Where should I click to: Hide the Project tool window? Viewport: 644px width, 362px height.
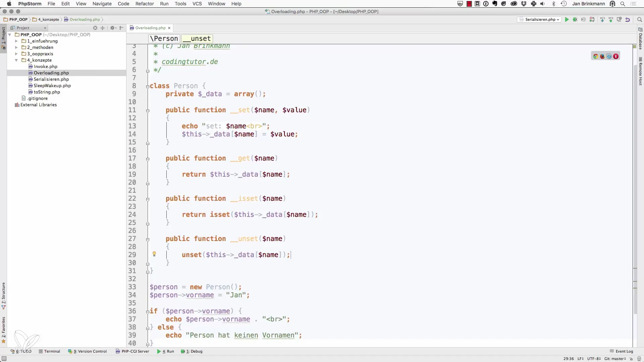click(x=122, y=28)
